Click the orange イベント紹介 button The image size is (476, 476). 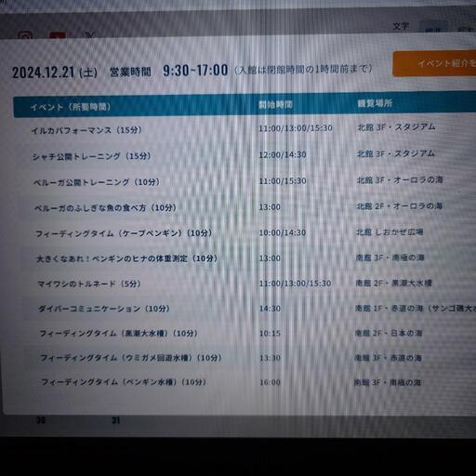click(x=434, y=63)
